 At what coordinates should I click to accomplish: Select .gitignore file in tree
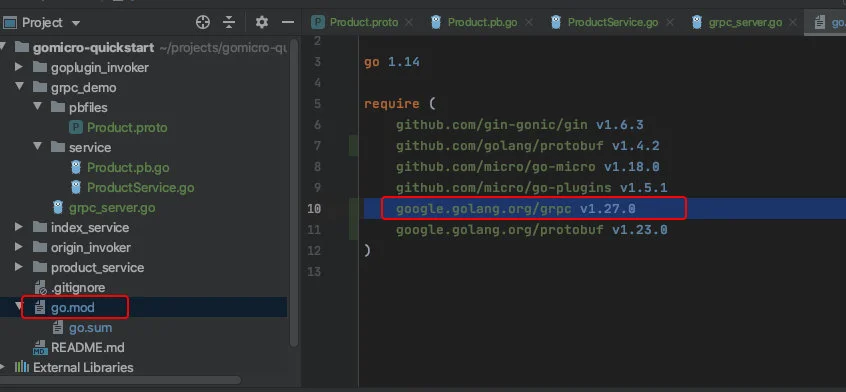tap(78, 287)
